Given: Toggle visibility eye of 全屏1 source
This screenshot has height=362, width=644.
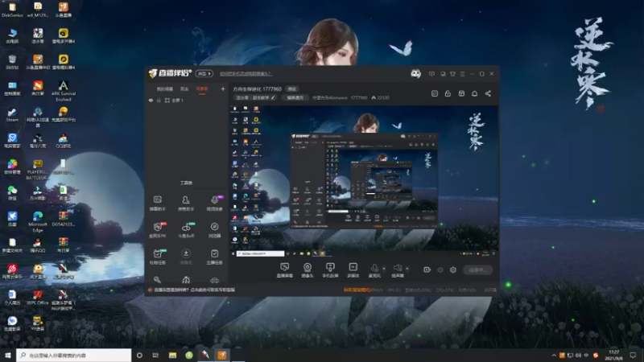Looking at the screenshot, I should pos(151,100).
